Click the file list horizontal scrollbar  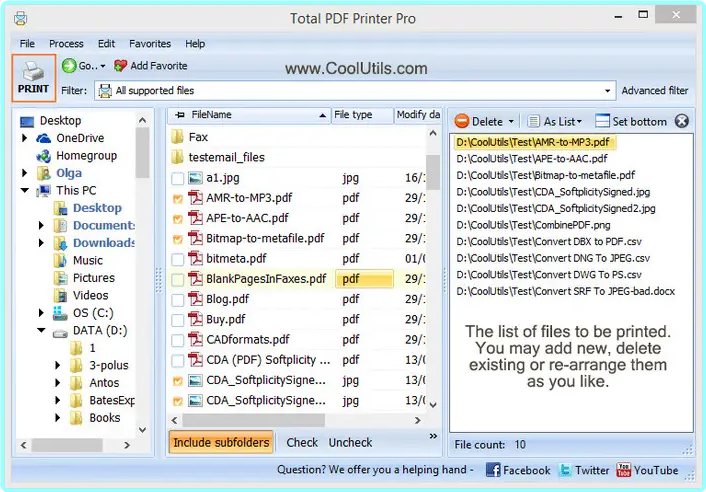253,420
